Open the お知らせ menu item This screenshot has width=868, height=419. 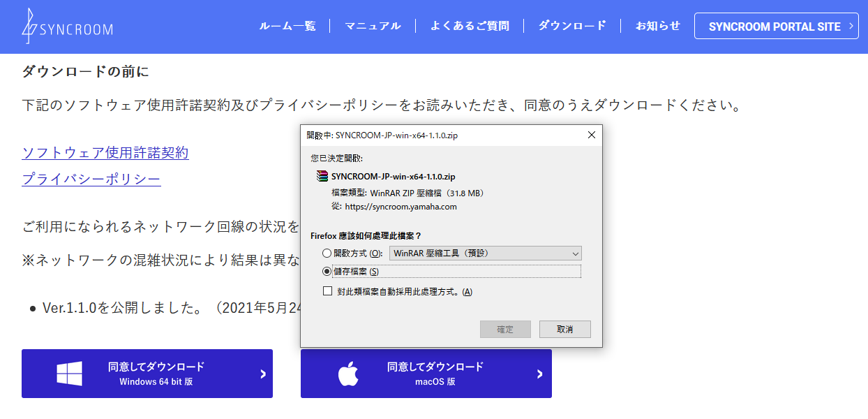click(657, 26)
